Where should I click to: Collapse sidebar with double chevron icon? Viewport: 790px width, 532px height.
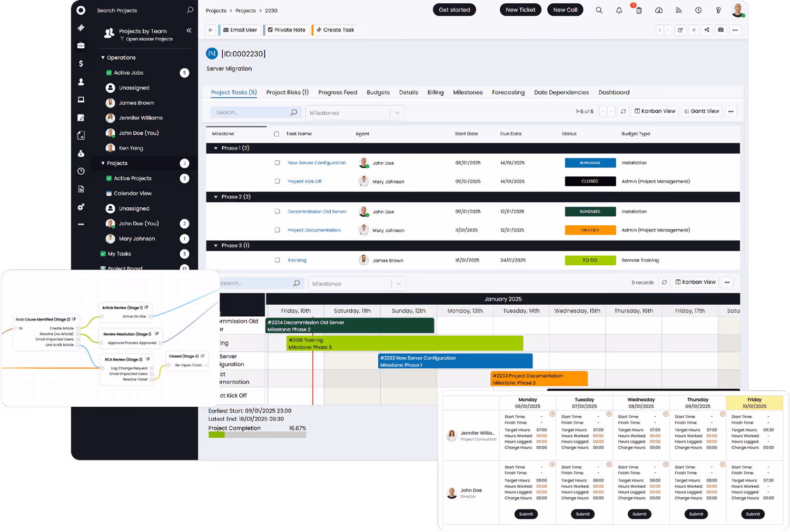189,31
